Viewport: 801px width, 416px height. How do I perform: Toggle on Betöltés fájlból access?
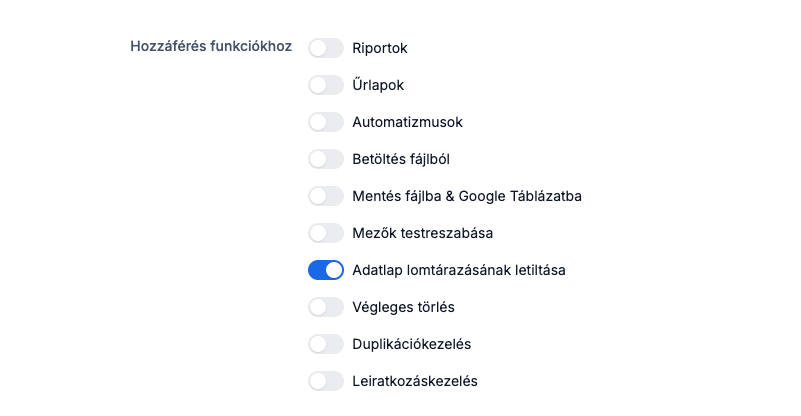(x=326, y=159)
